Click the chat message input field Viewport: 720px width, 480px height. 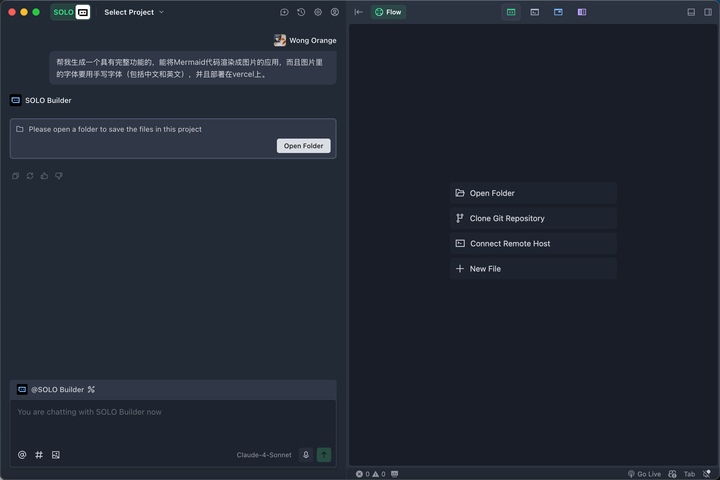173,422
